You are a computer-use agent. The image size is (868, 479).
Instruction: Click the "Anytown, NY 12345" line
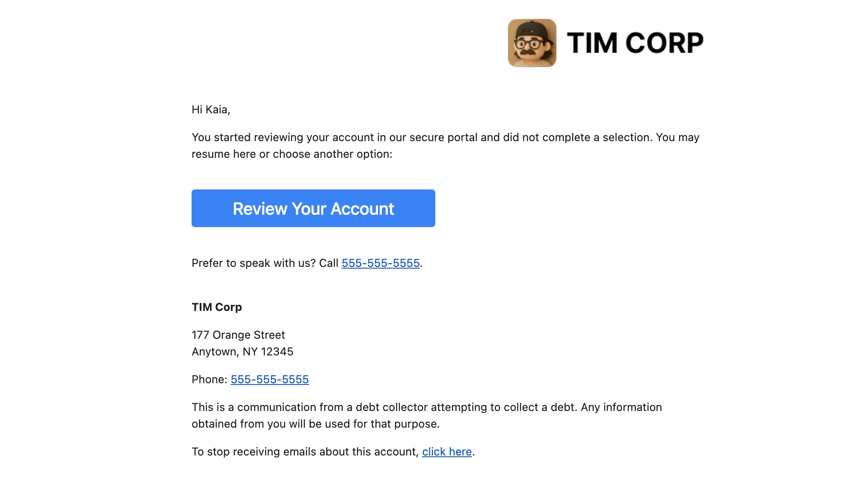[x=242, y=352]
